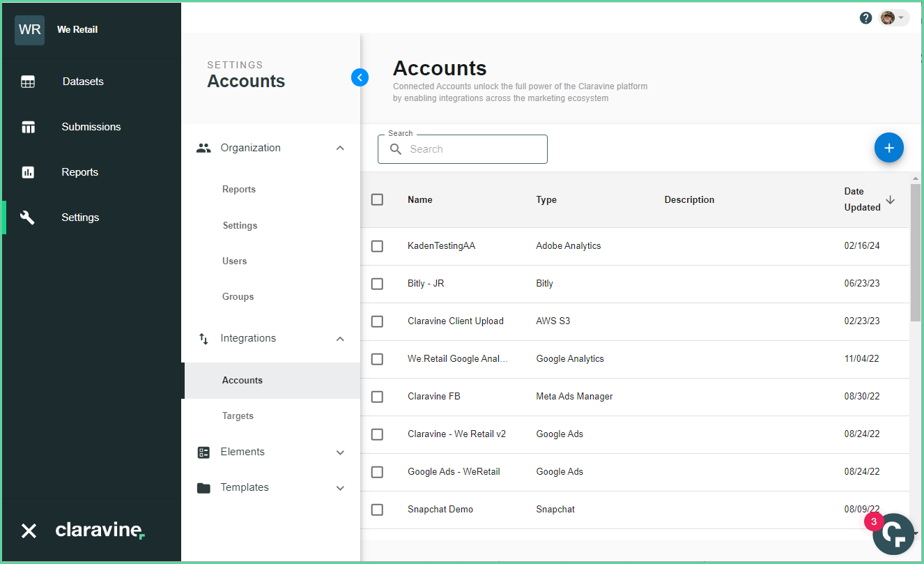Click the AWS S3 type cell
Image resolution: width=924 pixels, height=564 pixels.
click(x=553, y=321)
